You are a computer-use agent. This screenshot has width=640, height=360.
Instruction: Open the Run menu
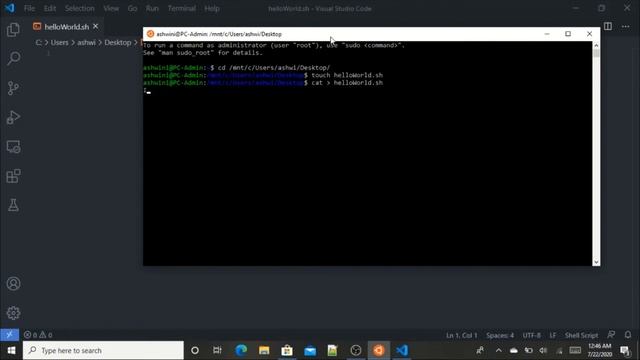152,9
